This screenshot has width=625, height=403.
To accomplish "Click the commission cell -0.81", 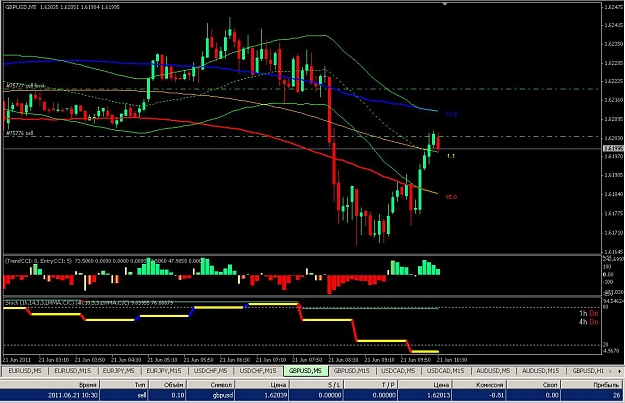I will point(479,395).
